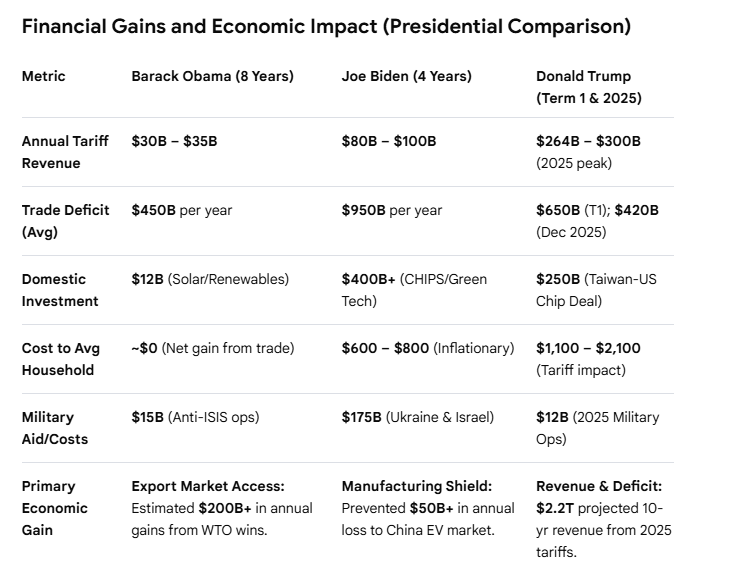
Task: Click the "Manufacturing Shield:" text
Action: pos(418,486)
